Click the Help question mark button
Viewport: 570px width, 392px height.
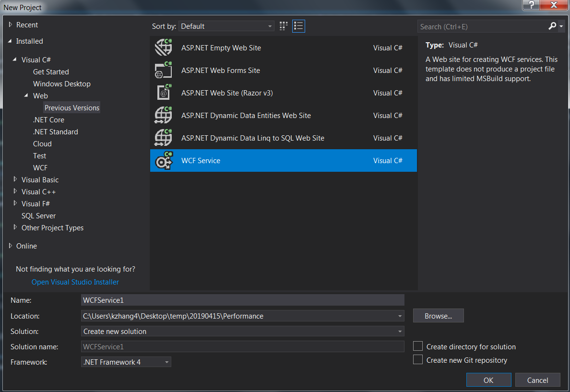[x=532, y=5]
